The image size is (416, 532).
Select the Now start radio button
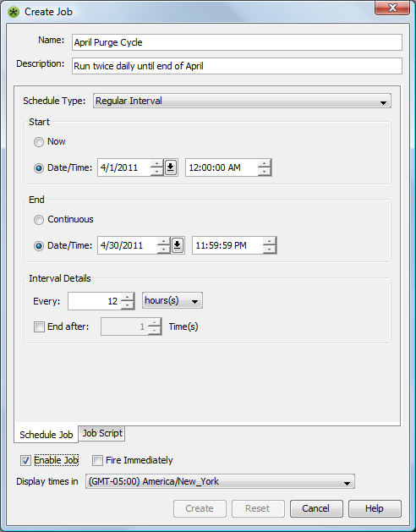[x=39, y=142]
